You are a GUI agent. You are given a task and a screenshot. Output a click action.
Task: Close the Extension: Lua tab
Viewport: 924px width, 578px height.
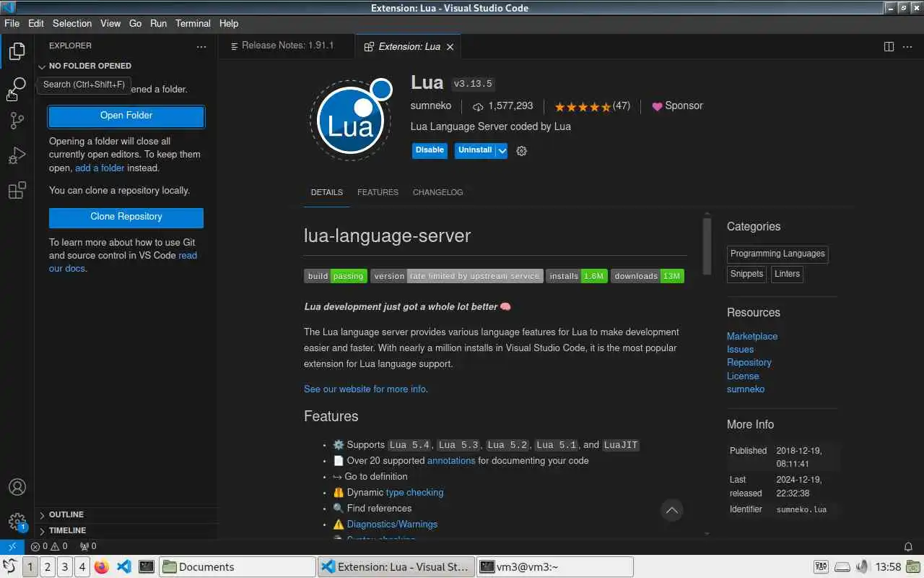(450, 46)
